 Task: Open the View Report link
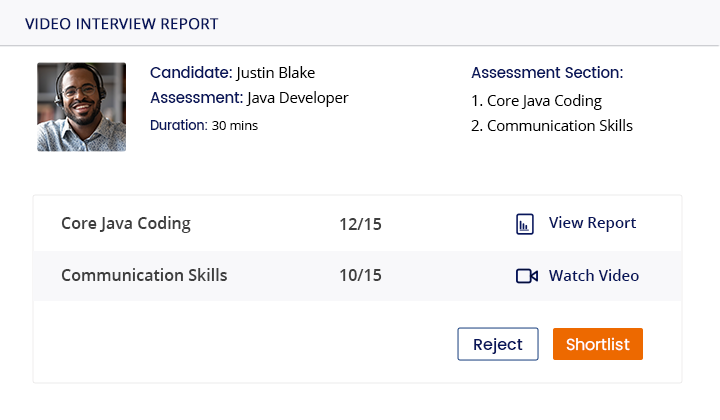[592, 223]
